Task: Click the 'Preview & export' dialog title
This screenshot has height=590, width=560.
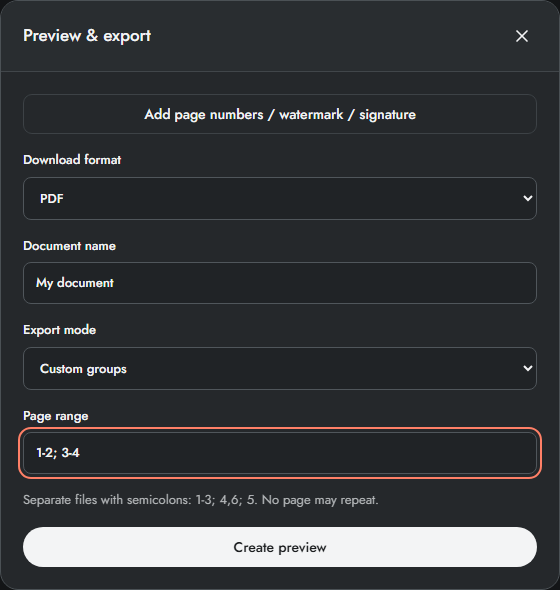Action: [x=87, y=36]
